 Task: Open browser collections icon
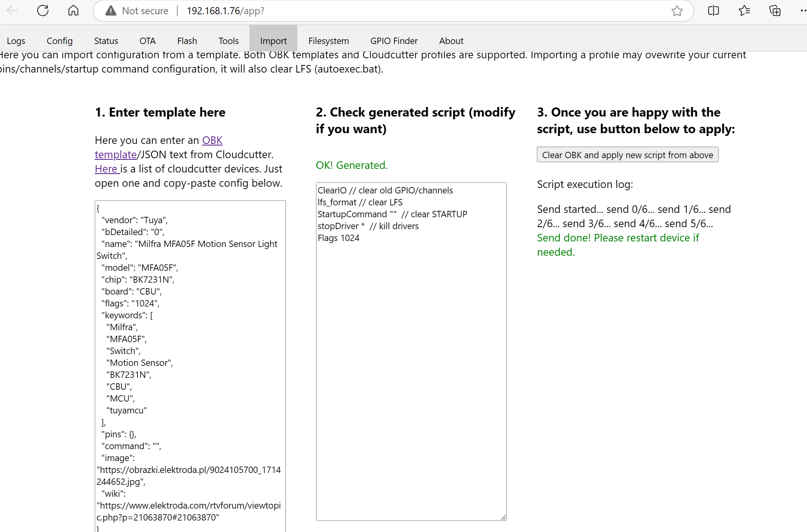pos(775,11)
